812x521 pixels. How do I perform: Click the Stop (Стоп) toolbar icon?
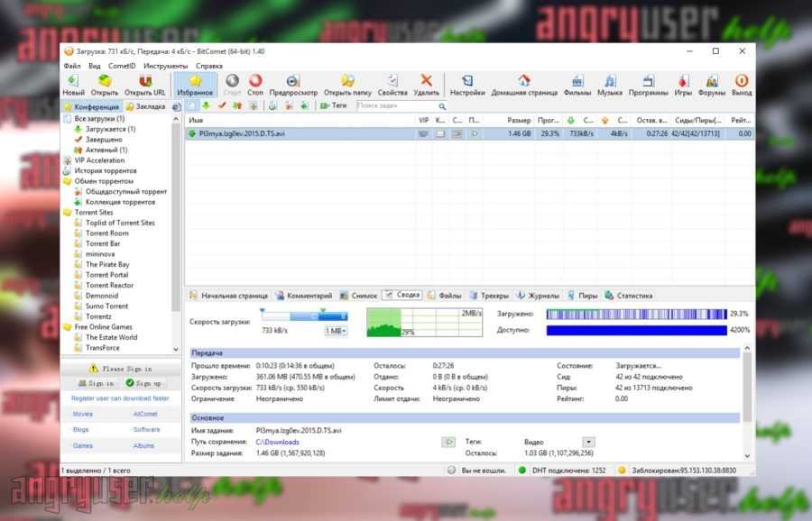[x=254, y=85]
